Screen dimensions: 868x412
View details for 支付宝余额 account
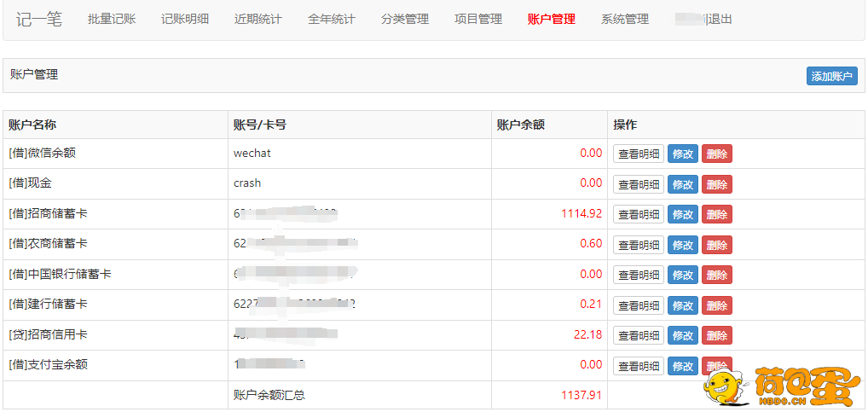click(x=639, y=365)
